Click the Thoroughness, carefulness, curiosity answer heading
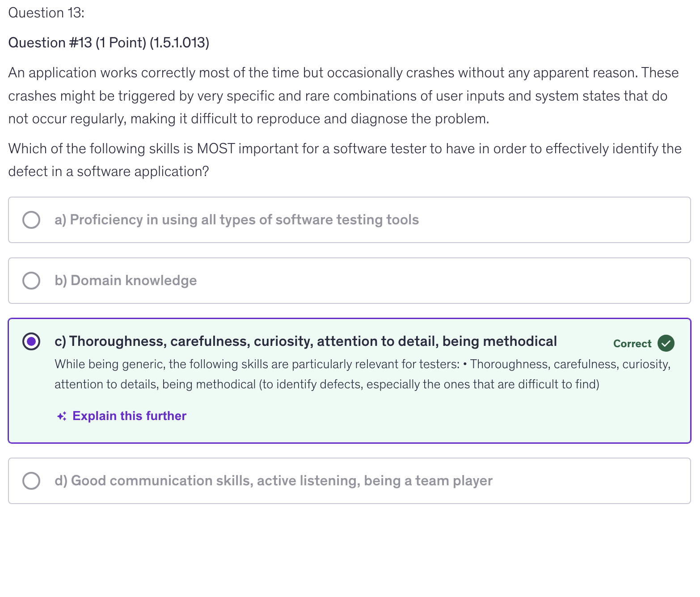The height and width of the screenshot is (597, 700). click(306, 341)
